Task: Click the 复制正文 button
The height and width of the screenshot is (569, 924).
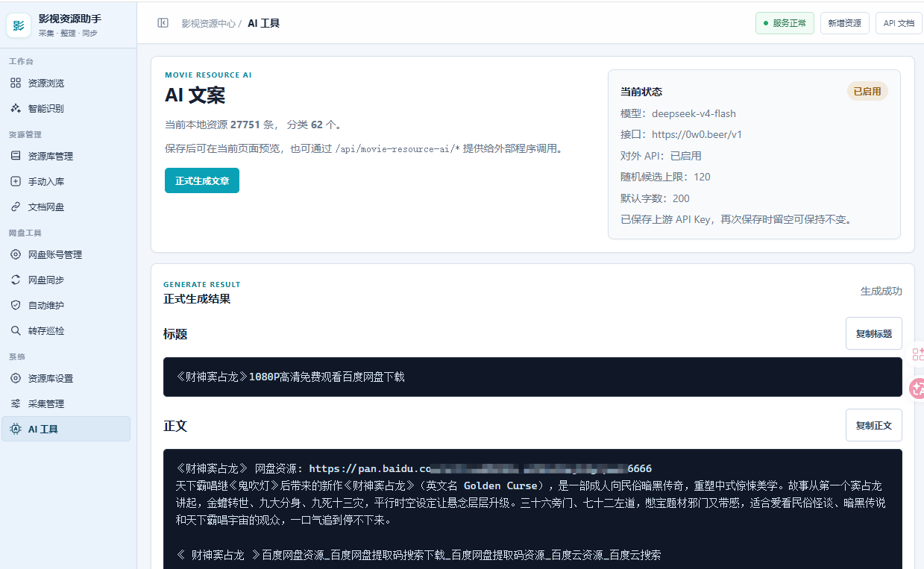Action: pos(874,425)
